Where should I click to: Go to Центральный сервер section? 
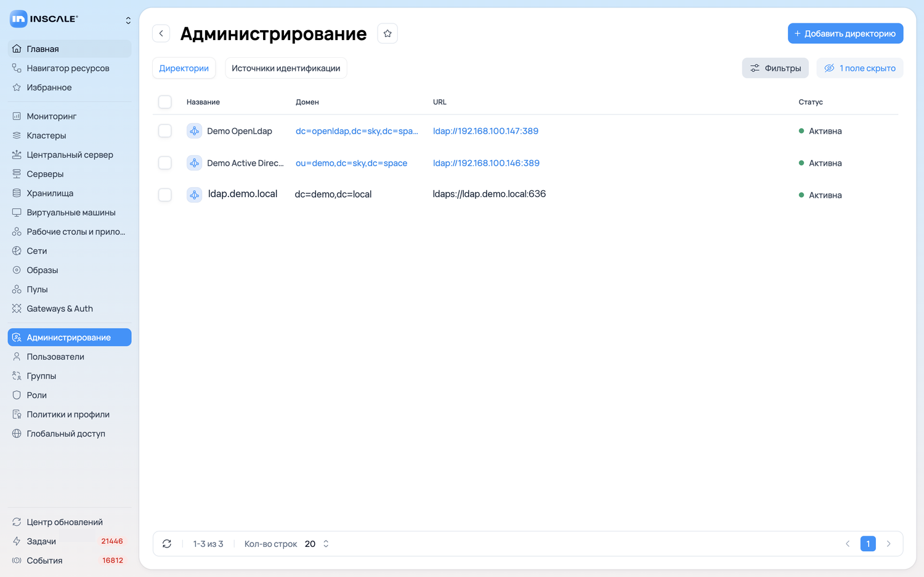[x=70, y=155]
